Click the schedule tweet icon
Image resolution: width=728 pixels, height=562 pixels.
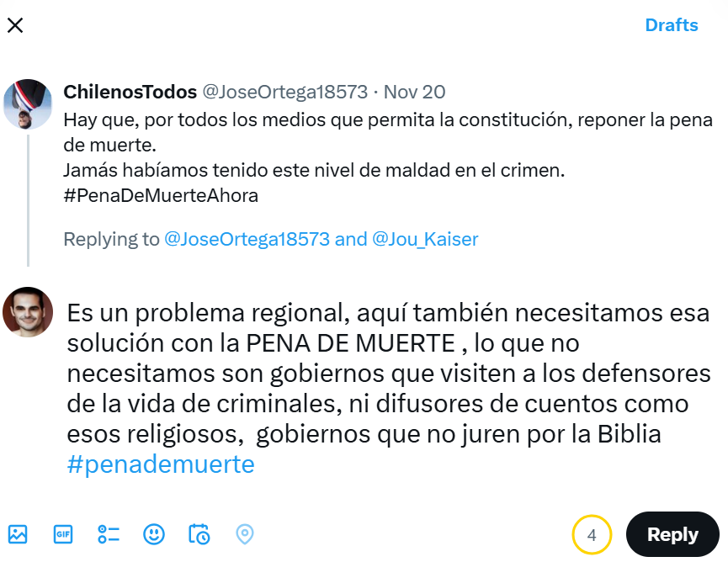tap(199, 534)
